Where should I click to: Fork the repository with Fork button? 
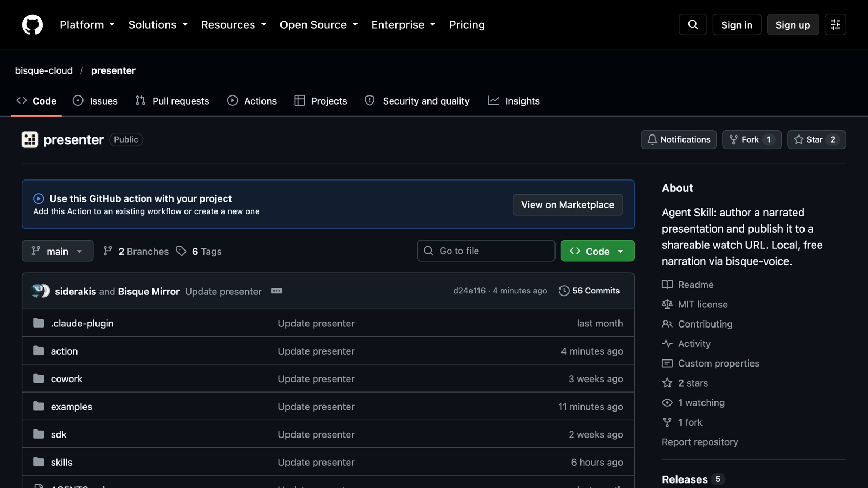pos(752,139)
